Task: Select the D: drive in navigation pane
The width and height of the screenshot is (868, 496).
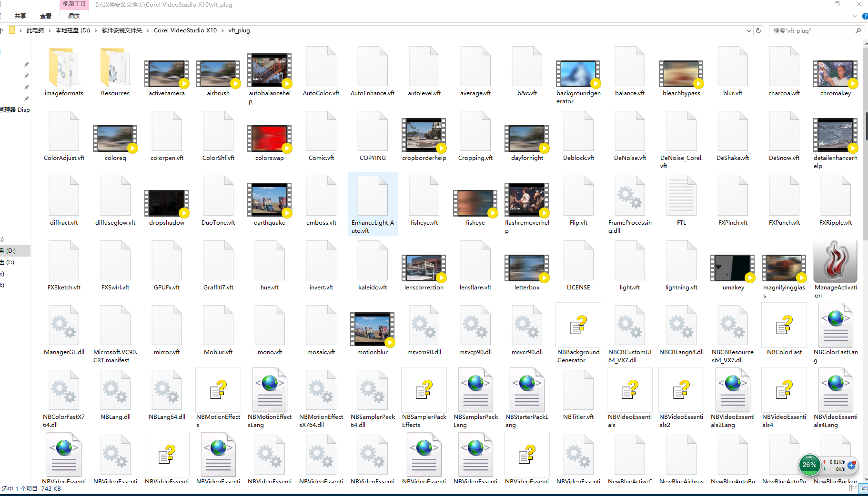Action: pyautogui.click(x=14, y=250)
